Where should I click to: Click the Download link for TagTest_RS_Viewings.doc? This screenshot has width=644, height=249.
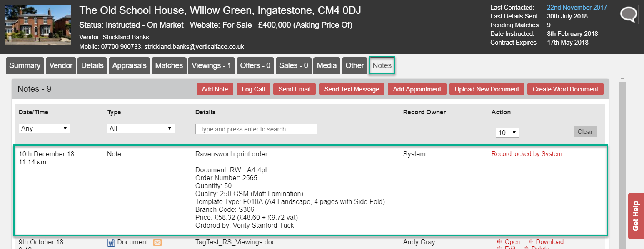coord(549,242)
